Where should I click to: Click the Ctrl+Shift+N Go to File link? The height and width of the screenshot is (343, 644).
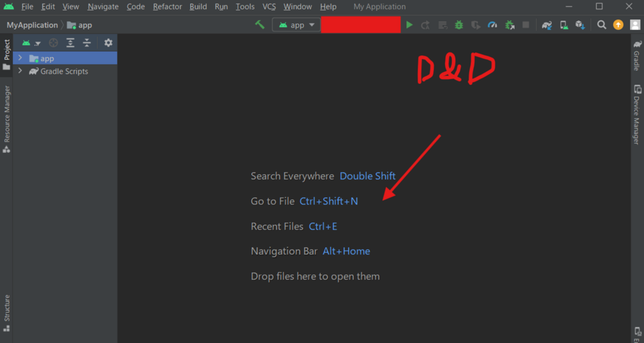tap(328, 201)
